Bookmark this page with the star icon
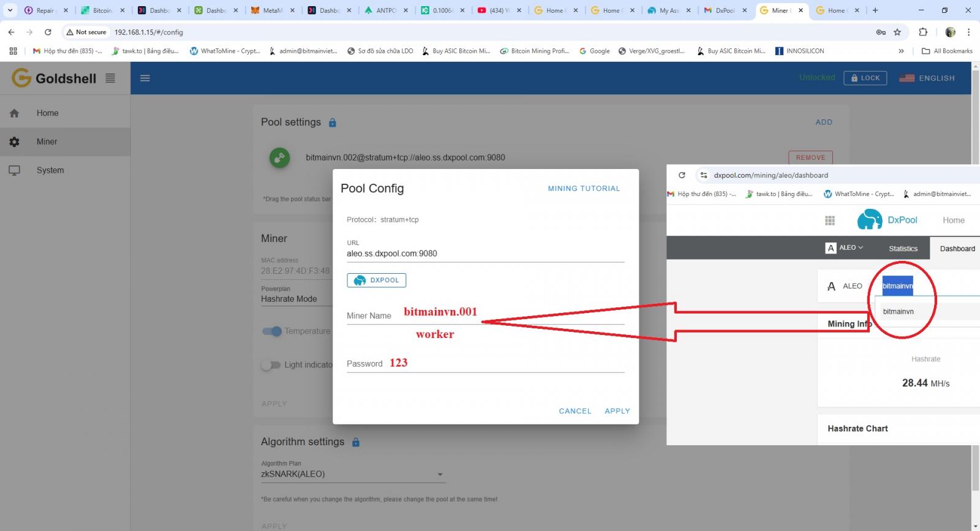 pos(897,32)
